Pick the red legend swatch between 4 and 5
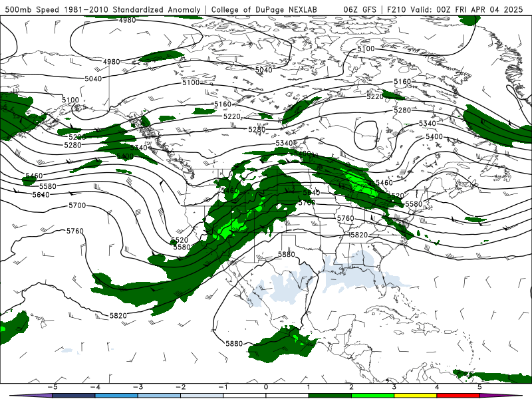 click(458, 396)
